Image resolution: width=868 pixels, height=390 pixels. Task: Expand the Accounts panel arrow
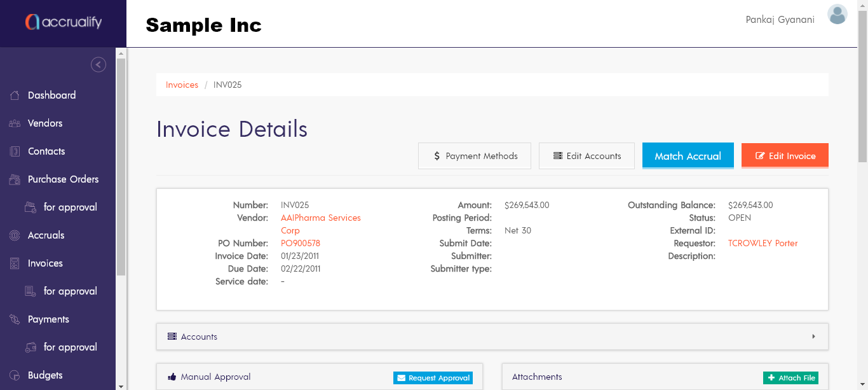click(x=813, y=337)
